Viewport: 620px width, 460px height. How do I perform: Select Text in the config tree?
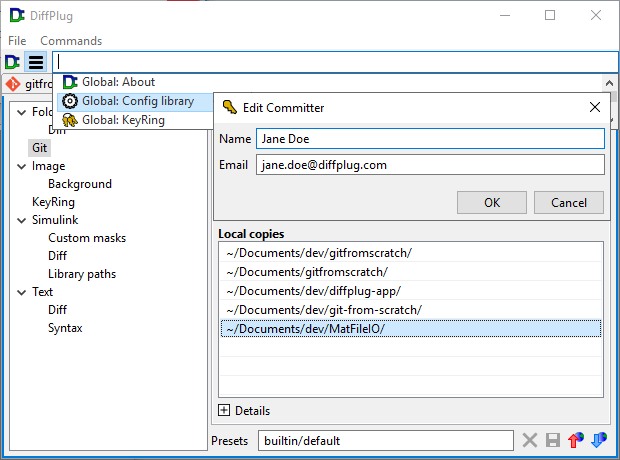[42, 292]
